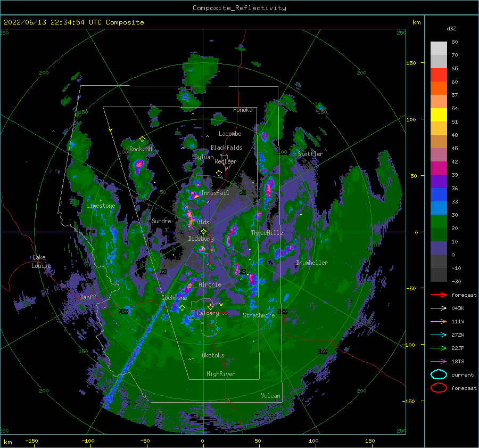Click the yellow diamond marker above Calgary
Image resolution: width=479 pixels, height=448 pixels.
tap(210, 307)
